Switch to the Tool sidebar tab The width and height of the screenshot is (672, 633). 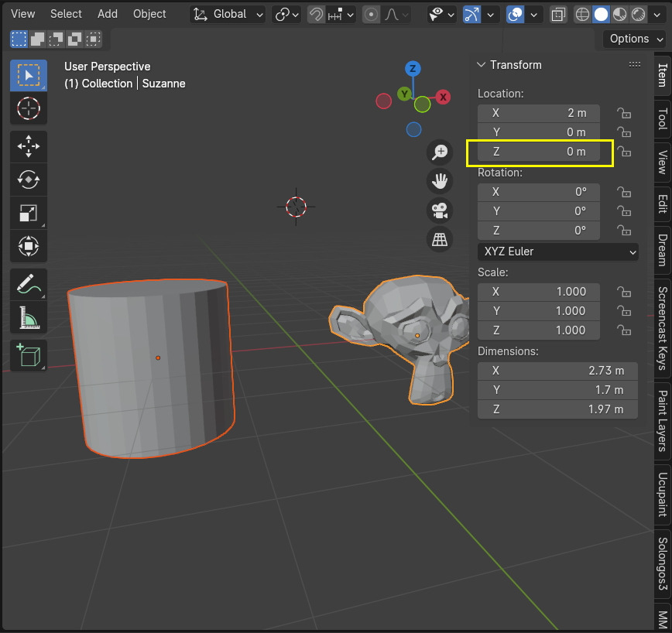(663, 118)
